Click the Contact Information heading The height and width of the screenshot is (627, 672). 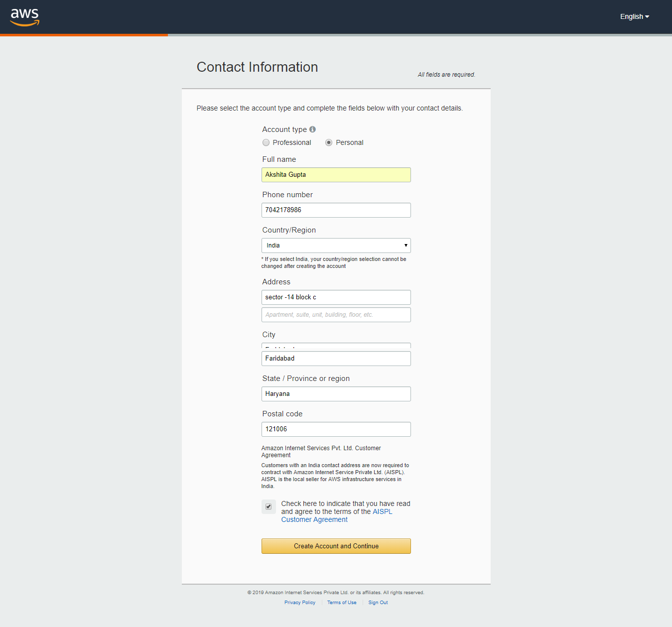tap(257, 67)
